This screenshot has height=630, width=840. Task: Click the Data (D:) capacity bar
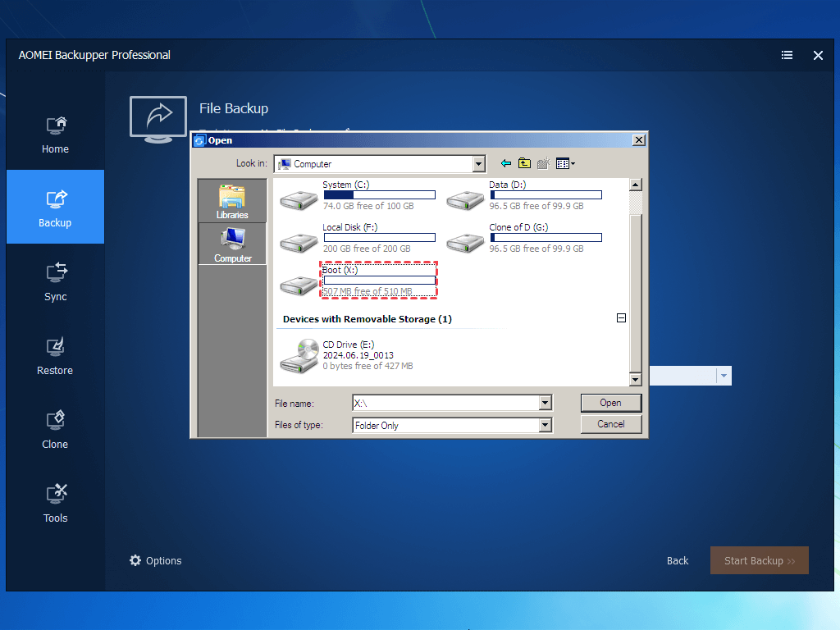pyautogui.click(x=546, y=195)
